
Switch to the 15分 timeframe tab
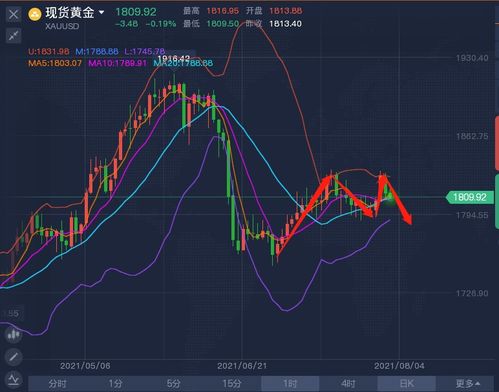coord(232,384)
